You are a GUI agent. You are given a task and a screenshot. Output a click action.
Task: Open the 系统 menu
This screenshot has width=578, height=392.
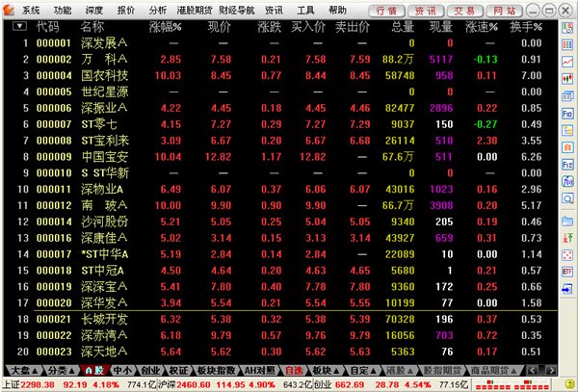31,11
